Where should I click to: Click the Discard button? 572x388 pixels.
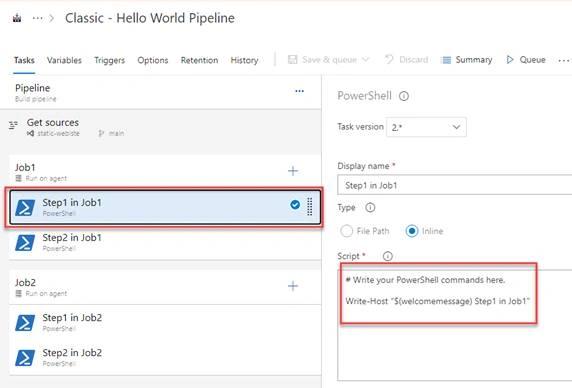pyautogui.click(x=407, y=59)
